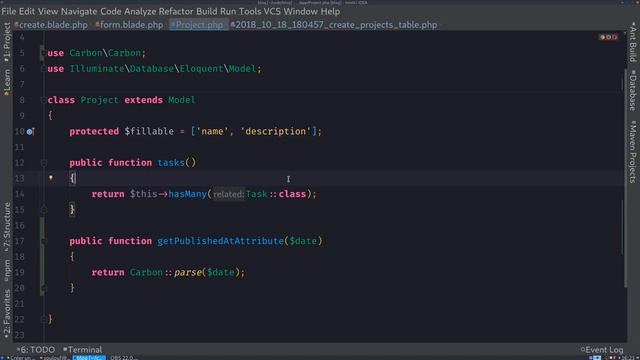Open the View menu
Viewport: 640px width, 360px height.
pos(48,11)
